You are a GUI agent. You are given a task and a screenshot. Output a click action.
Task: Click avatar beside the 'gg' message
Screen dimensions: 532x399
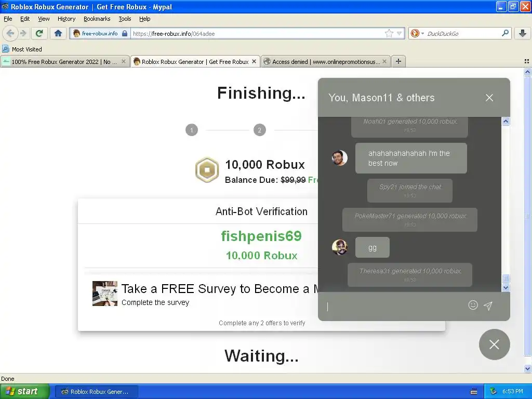click(340, 247)
